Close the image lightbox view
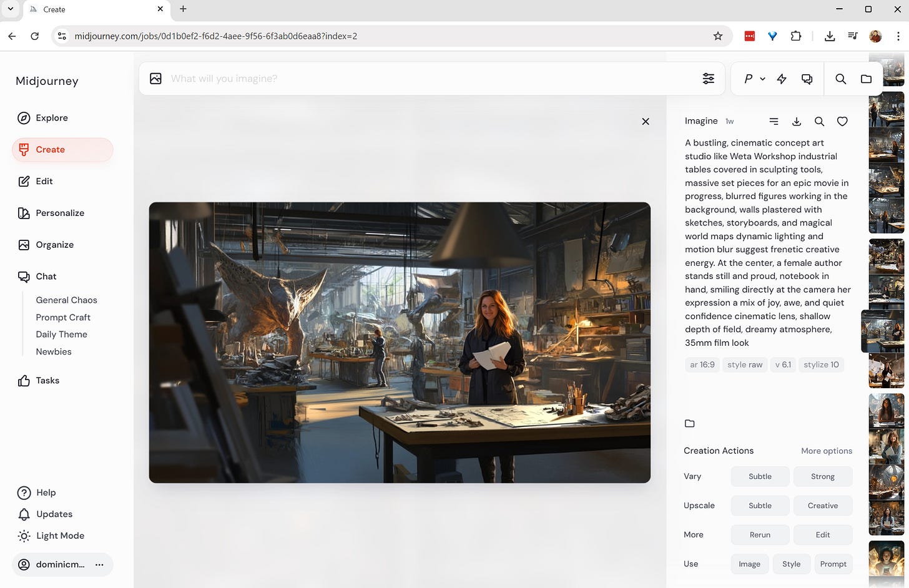The height and width of the screenshot is (588, 909). [646, 122]
